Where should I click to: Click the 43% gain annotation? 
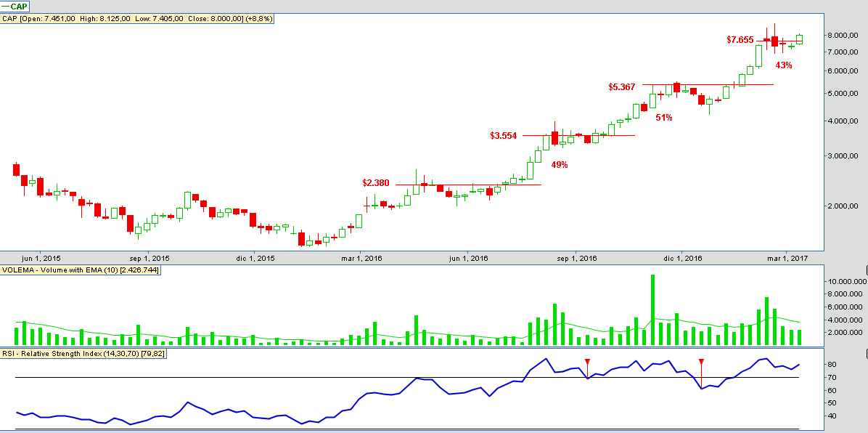tap(783, 65)
